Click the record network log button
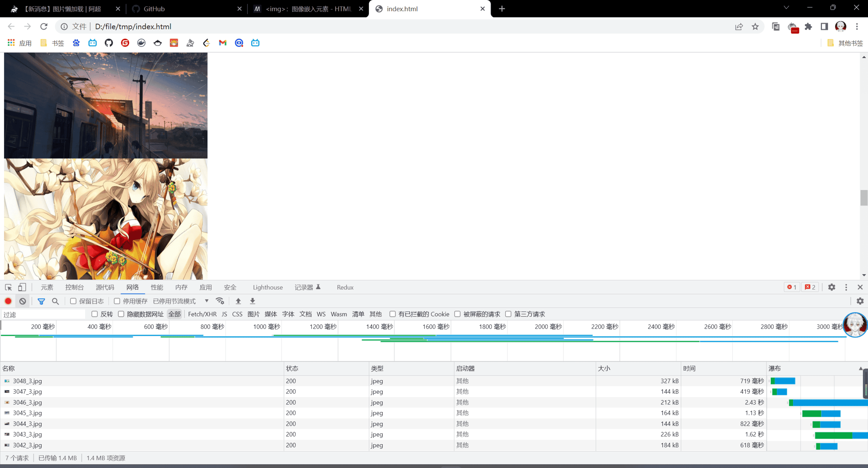Image resolution: width=868 pixels, height=468 pixels. tap(8, 301)
